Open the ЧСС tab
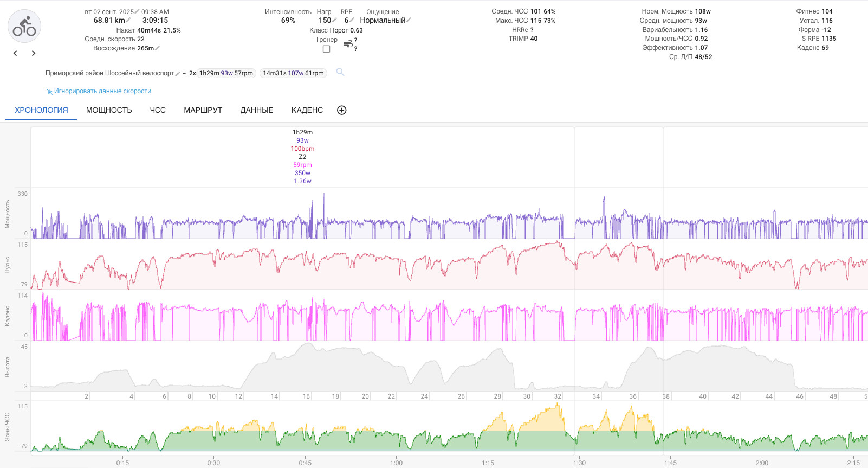 pyautogui.click(x=158, y=110)
